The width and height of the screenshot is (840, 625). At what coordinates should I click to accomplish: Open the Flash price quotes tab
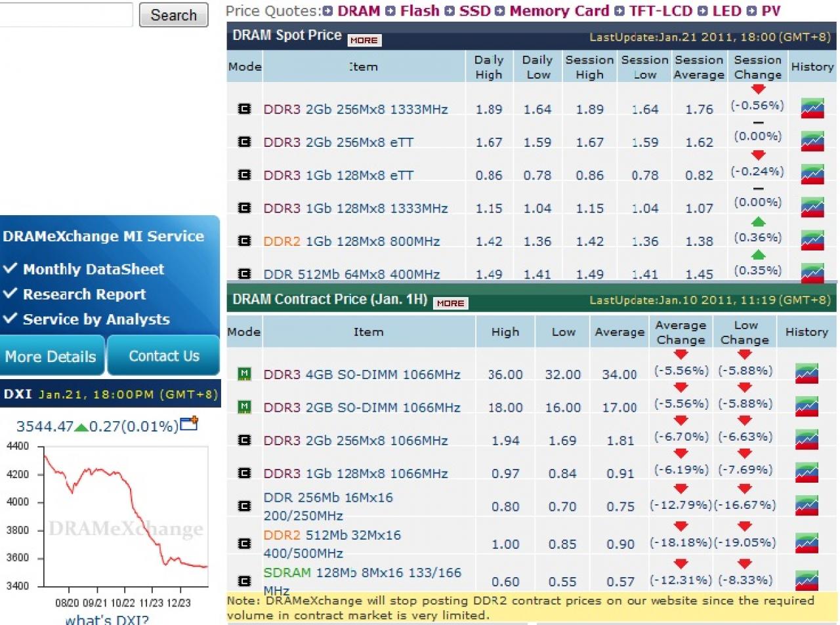[420, 11]
